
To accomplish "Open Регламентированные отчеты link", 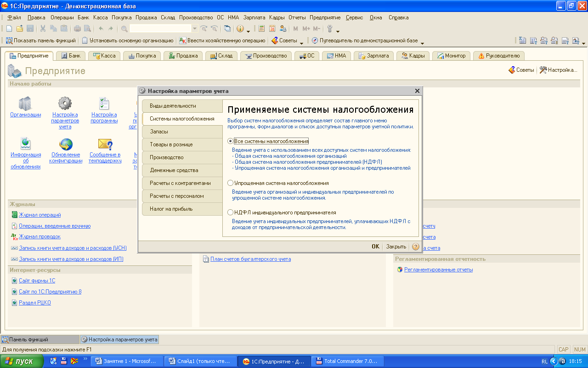I will [438, 270].
